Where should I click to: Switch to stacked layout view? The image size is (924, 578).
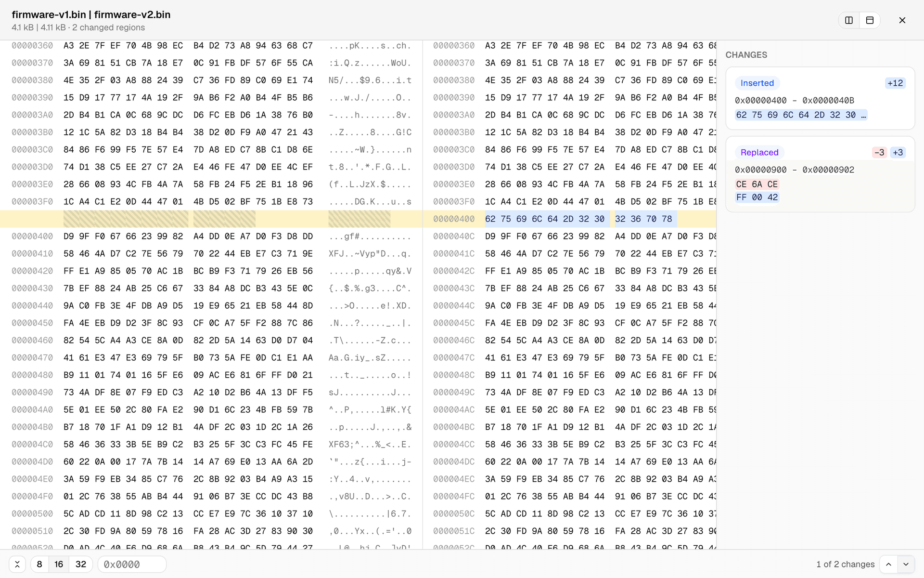[x=870, y=20]
